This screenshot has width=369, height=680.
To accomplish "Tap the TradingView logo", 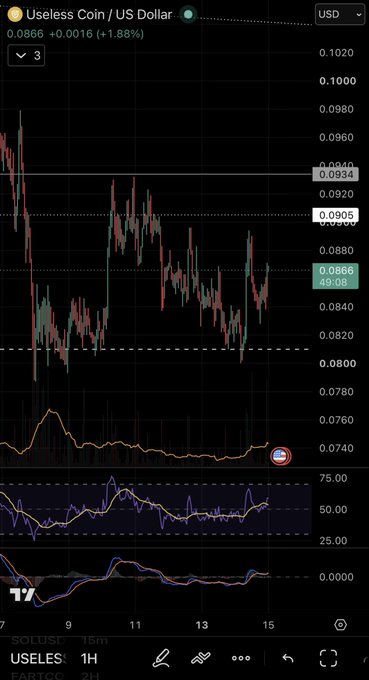I will pyautogui.click(x=22, y=595).
